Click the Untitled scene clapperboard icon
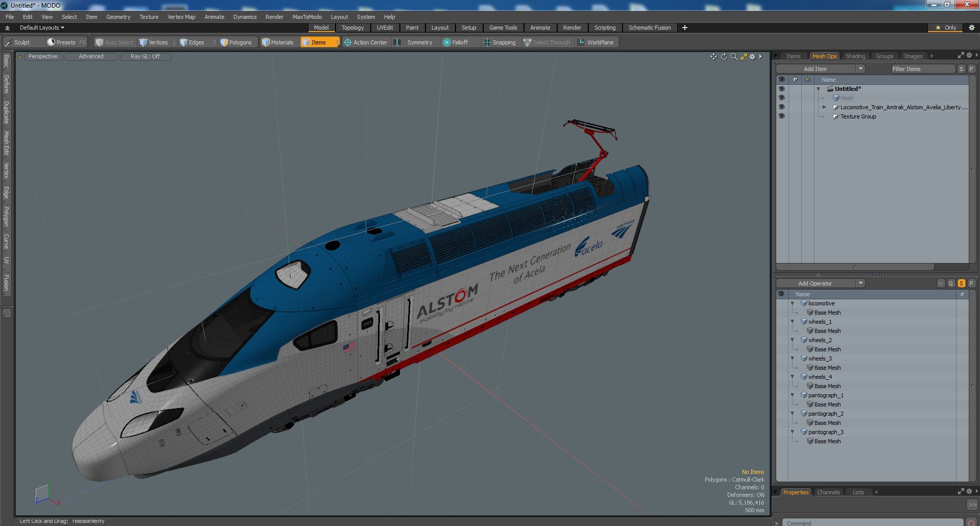980x526 pixels. (830, 89)
